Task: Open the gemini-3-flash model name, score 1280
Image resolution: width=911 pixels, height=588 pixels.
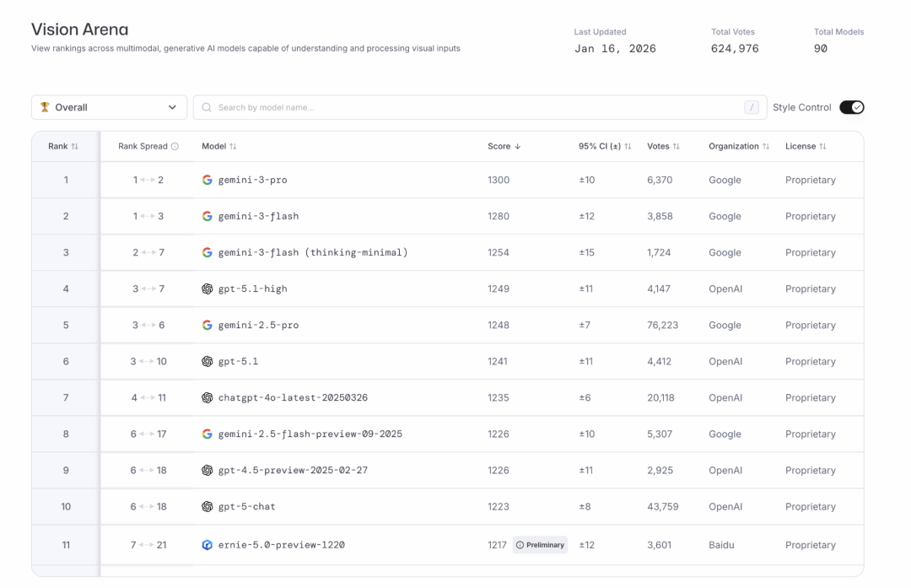Action: 259,216
